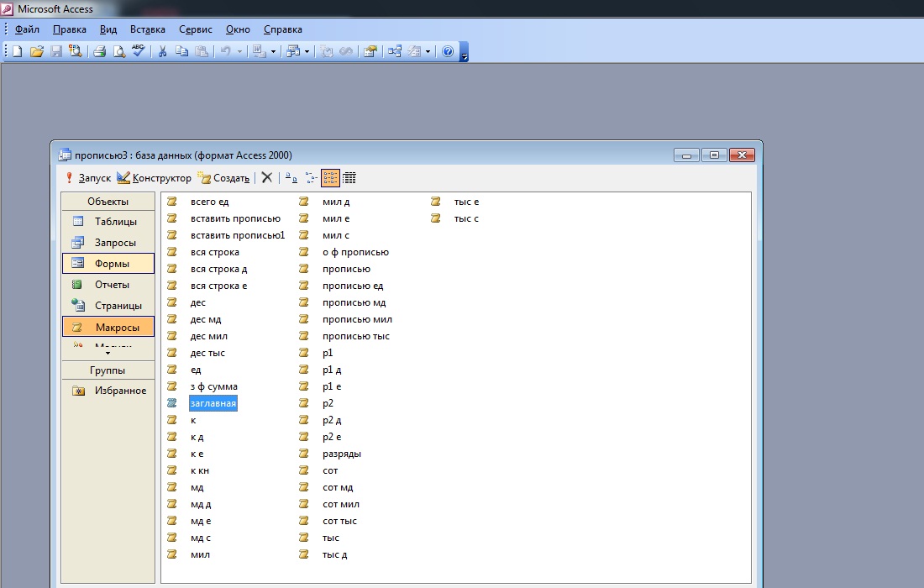Select Страницы in objects pane
Screen dimensions: 924x588
(x=108, y=306)
